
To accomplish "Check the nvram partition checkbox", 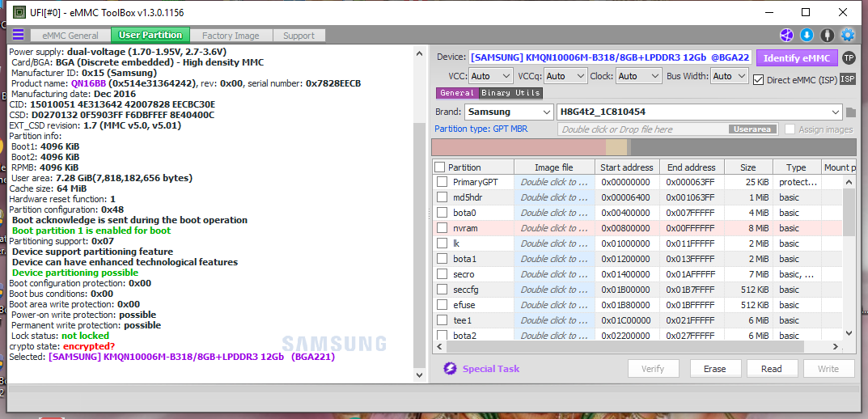I will (x=442, y=228).
